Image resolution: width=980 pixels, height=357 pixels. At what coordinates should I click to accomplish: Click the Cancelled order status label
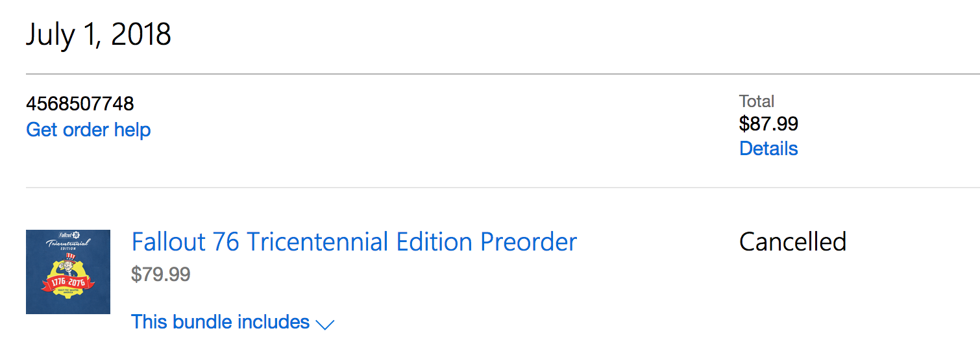(792, 242)
